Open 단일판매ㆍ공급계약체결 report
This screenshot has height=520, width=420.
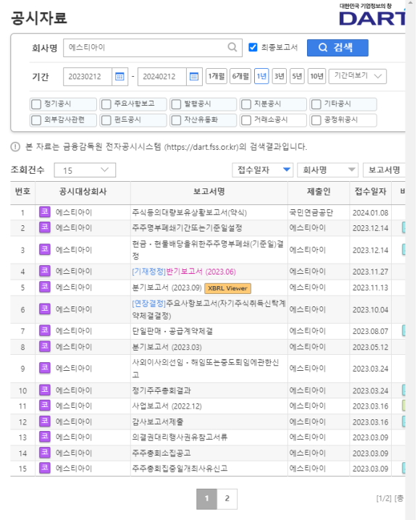[x=172, y=331]
